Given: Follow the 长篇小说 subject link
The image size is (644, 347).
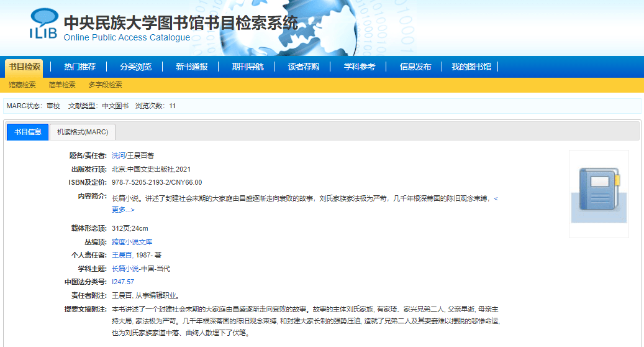Looking at the screenshot, I should [x=125, y=269].
